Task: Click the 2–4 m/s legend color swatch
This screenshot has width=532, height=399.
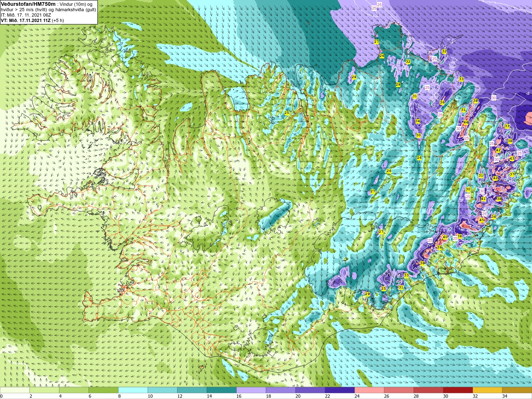Action: tap(44, 390)
